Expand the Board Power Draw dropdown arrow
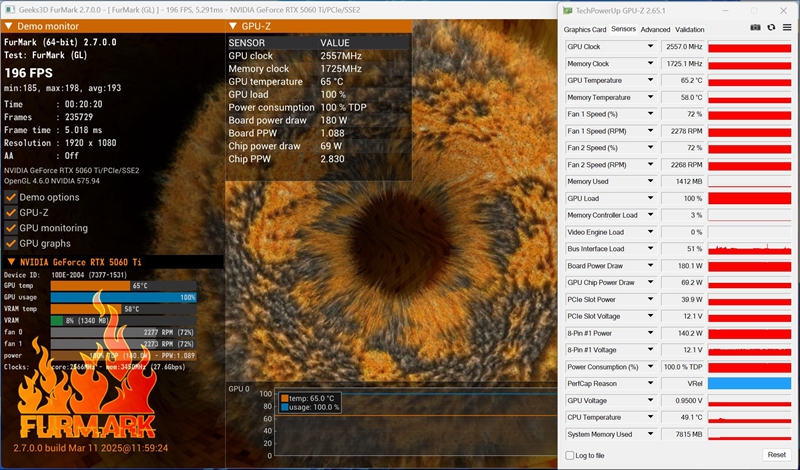Image resolution: width=800 pixels, height=470 pixels. click(x=652, y=266)
